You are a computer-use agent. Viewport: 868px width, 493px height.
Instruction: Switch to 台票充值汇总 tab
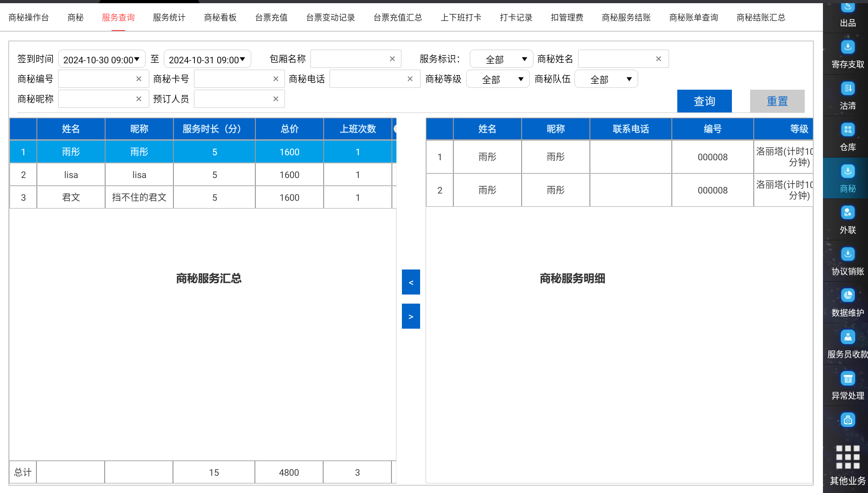pyautogui.click(x=398, y=17)
